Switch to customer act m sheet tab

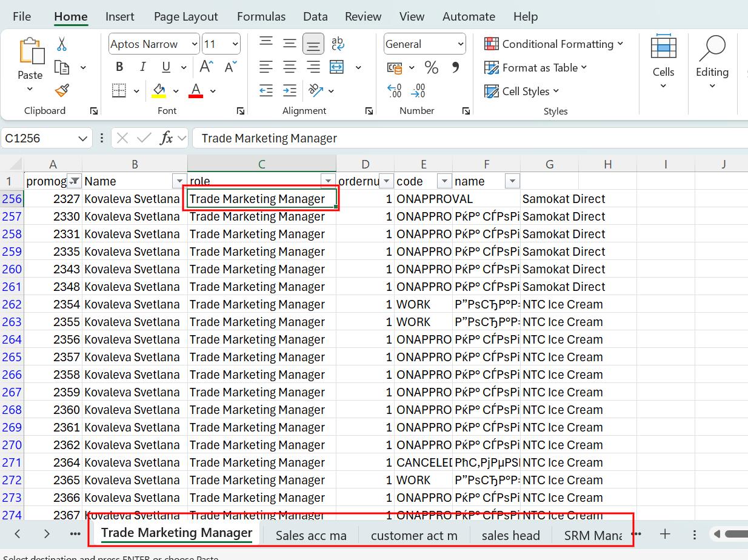pos(414,535)
